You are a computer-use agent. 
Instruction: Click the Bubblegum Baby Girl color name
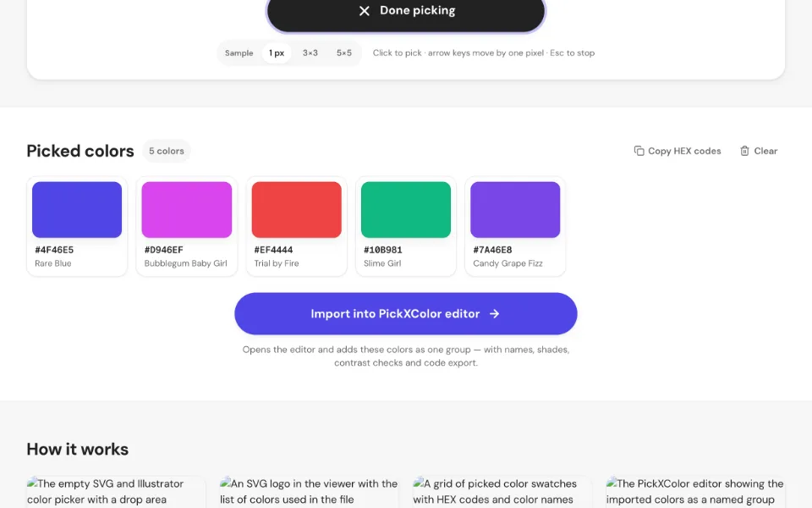point(186,263)
